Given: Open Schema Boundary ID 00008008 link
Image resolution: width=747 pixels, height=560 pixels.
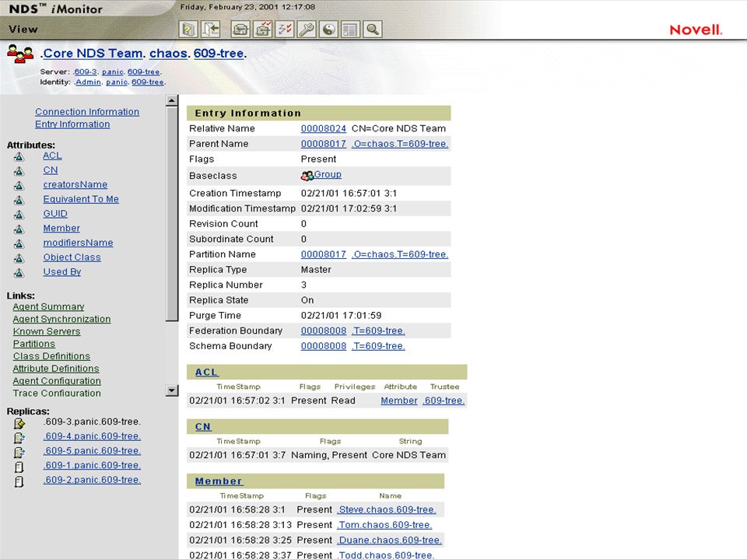Looking at the screenshot, I should coord(324,345).
